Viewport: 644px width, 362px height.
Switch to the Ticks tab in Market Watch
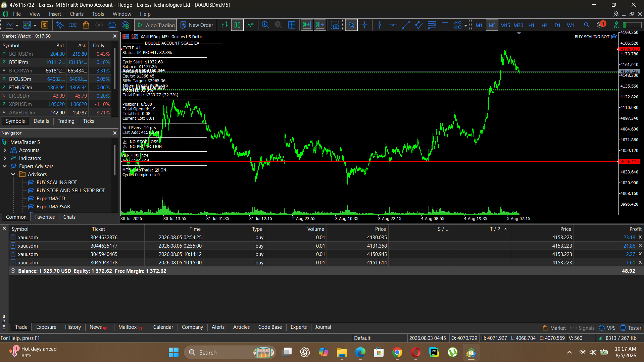[x=89, y=121]
